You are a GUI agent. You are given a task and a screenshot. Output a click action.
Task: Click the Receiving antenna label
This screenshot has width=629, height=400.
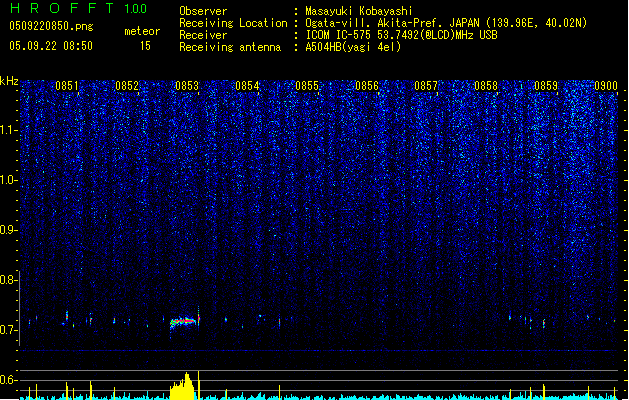pos(230,47)
